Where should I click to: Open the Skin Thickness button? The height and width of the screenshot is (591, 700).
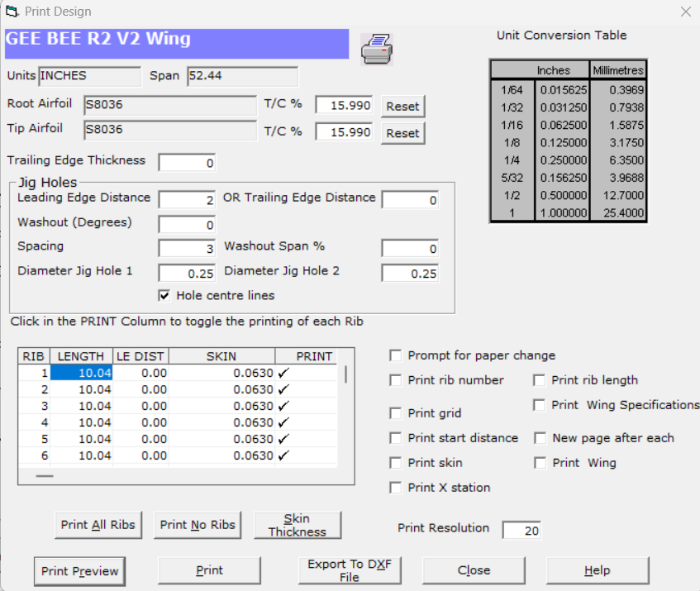pos(298,525)
